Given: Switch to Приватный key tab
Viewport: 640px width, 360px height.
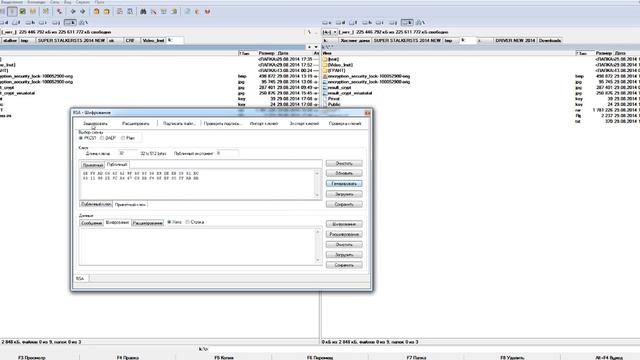Looking at the screenshot, I should [x=93, y=165].
